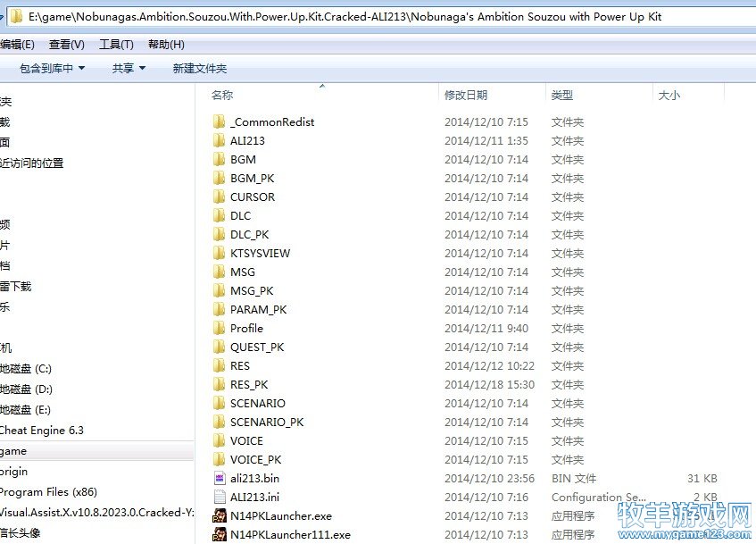Select the VOICE_PK folder icon
Viewport: 756px width, 544px height.
(219, 459)
